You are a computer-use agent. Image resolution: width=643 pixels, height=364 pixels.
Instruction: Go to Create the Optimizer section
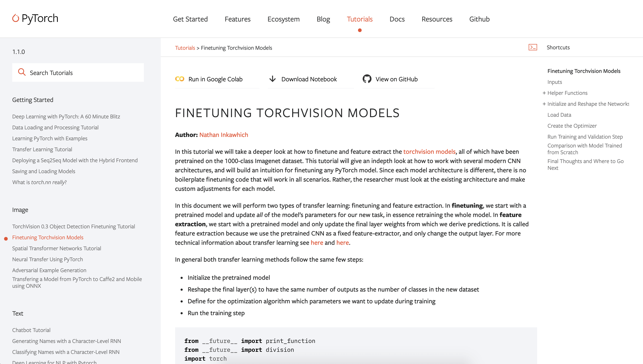pos(572,126)
